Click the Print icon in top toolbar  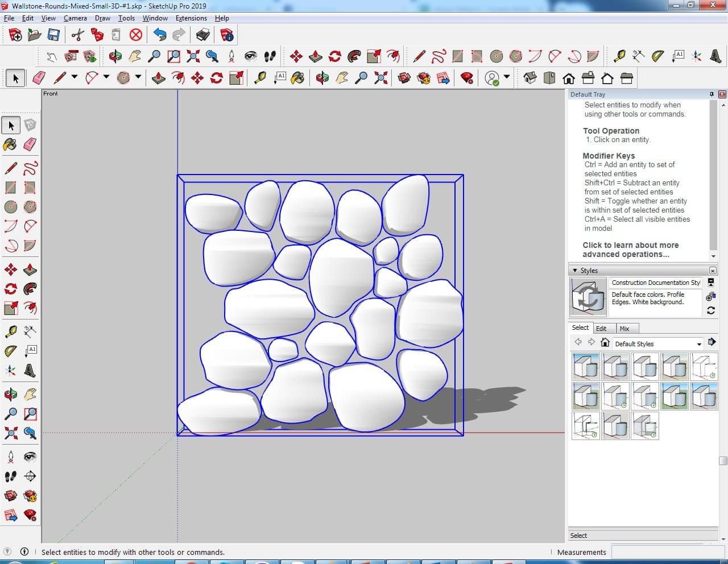(x=203, y=35)
